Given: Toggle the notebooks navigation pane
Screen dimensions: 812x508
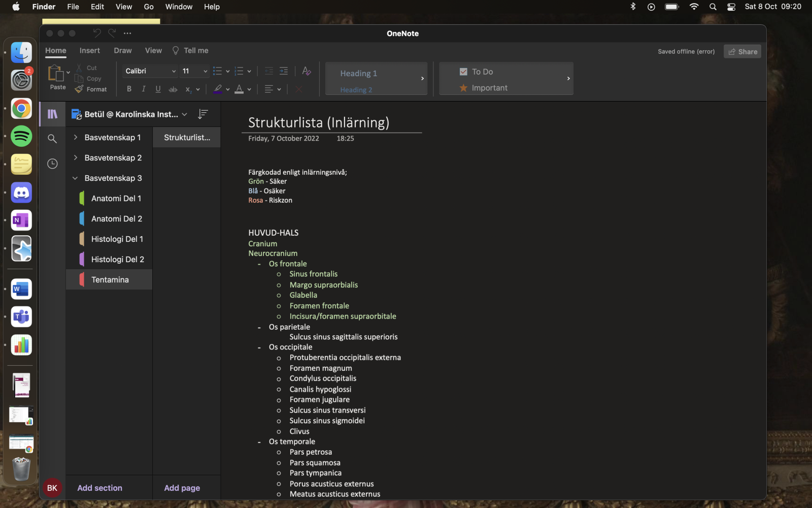Looking at the screenshot, I should pos(52,114).
